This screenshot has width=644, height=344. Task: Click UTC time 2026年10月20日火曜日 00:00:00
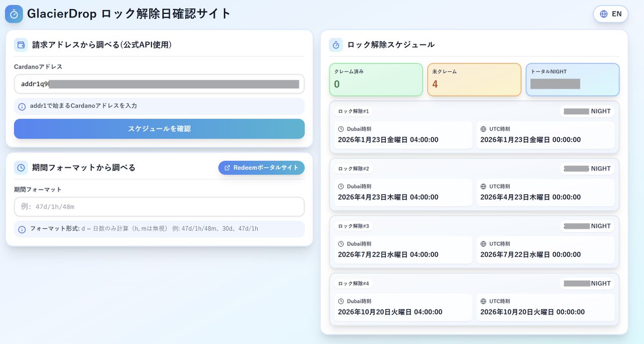533,312
